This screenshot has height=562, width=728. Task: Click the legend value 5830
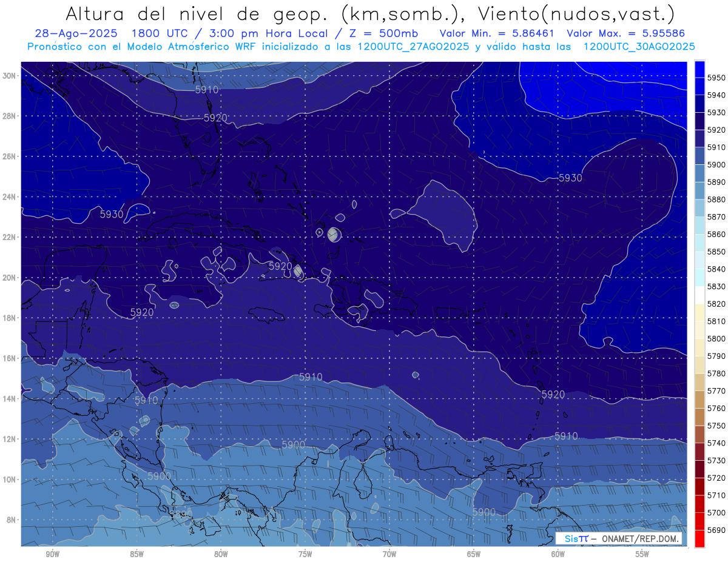716,286
